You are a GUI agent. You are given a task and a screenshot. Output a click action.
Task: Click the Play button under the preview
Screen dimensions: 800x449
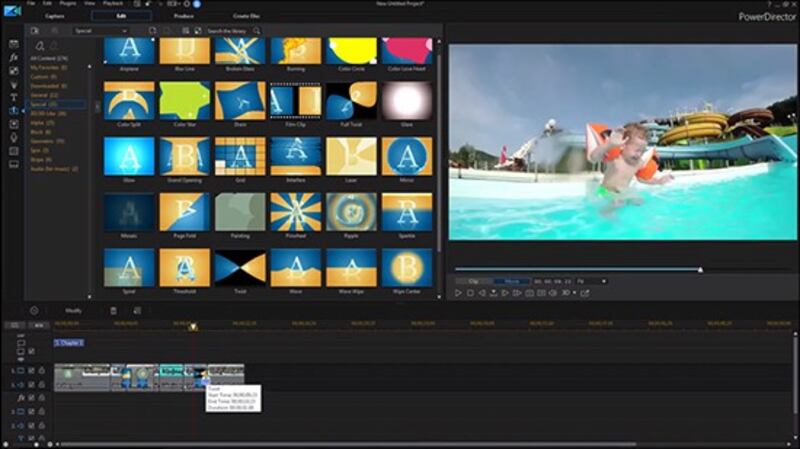pyautogui.click(x=459, y=294)
